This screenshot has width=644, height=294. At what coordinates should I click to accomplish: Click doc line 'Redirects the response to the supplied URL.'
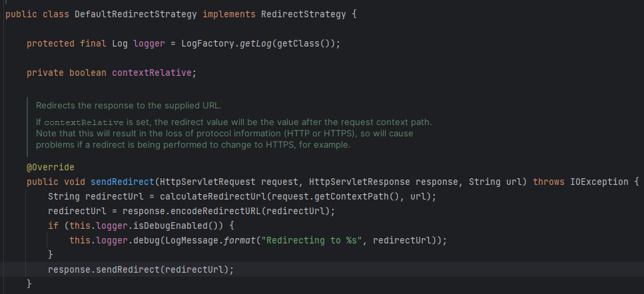pos(129,105)
